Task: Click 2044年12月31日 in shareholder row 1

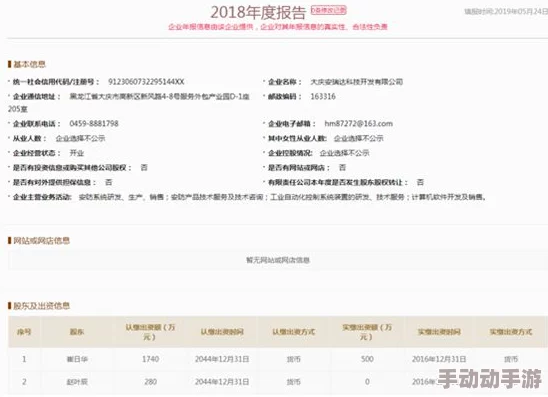Action: pos(222,359)
